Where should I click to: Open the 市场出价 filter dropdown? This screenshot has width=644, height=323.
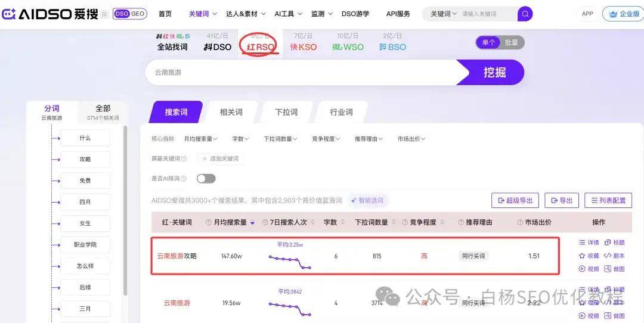[411, 139]
